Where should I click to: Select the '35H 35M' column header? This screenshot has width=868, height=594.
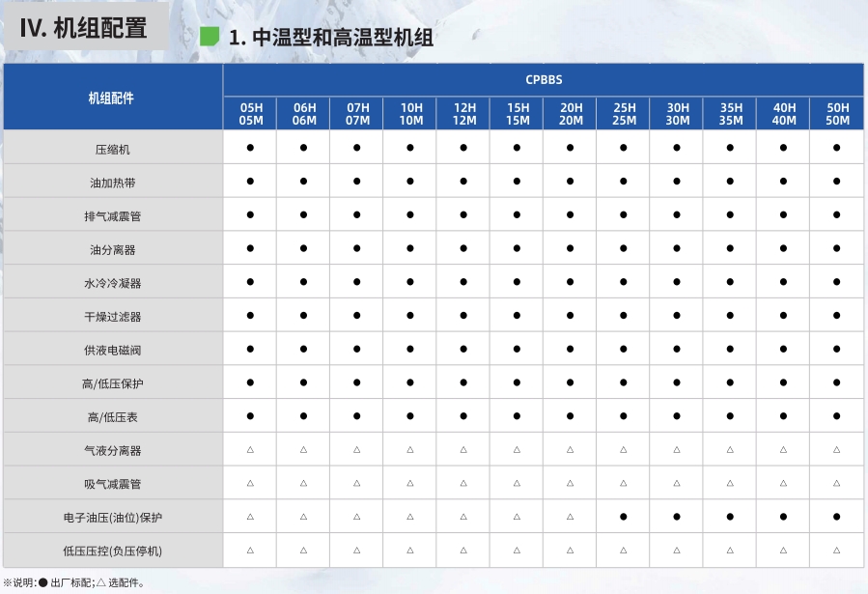[731, 114]
